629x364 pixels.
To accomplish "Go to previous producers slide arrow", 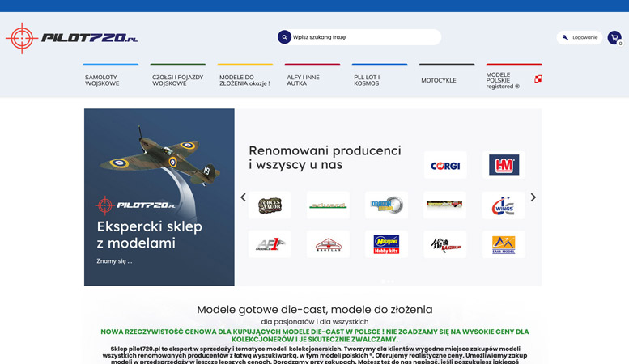I will 243,197.
